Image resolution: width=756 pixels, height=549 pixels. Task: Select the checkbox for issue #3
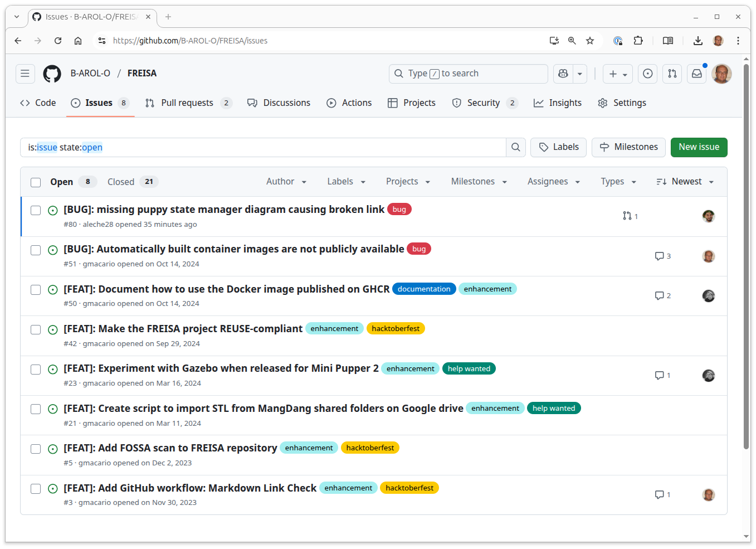click(x=36, y=489)
